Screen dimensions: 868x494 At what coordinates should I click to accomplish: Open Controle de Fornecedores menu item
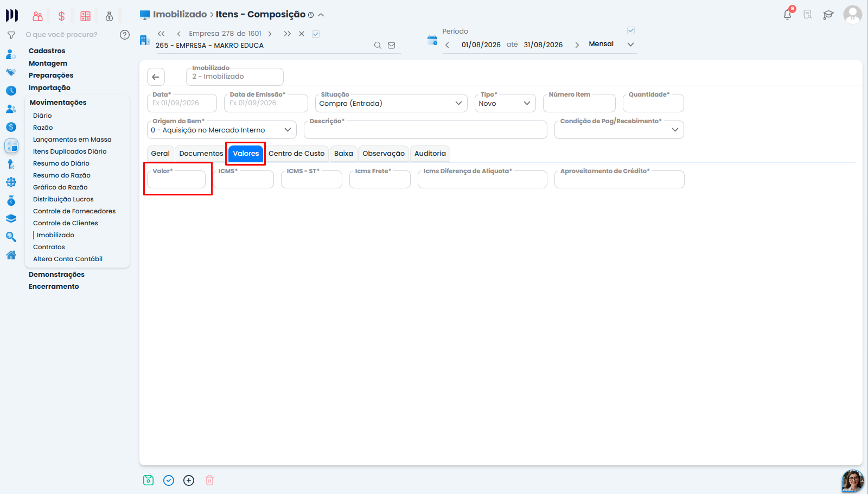74,211
